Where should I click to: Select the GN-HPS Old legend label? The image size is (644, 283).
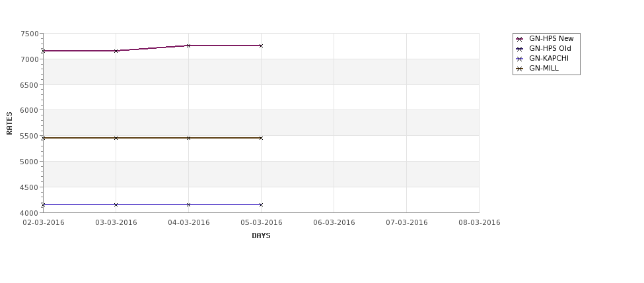coord(550,48)
